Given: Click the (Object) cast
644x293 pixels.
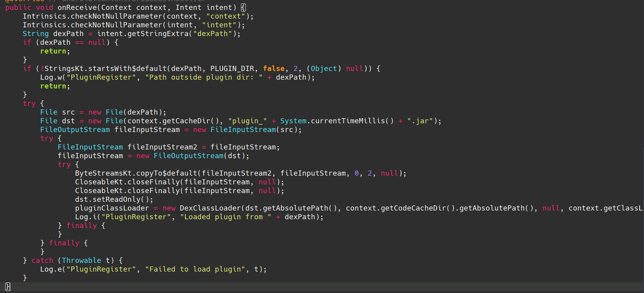Looking at the screenshot, I should tap(324, 69).
